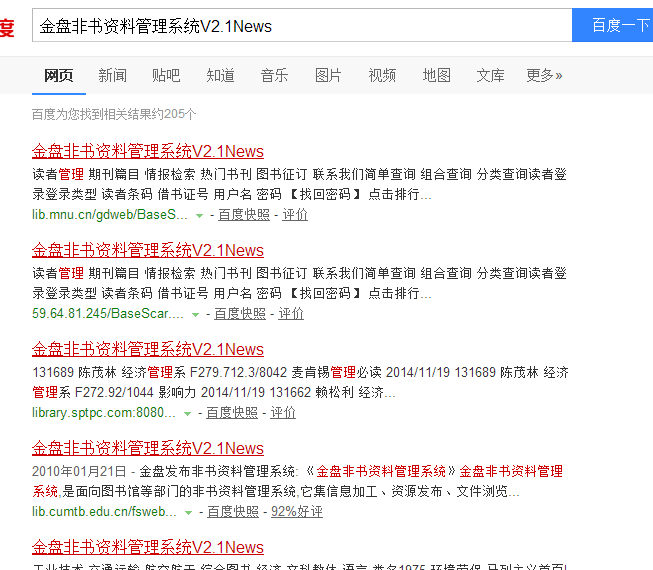The image size is (653, 570).
Task: Open the last result title at bottom
Action: pos(148,547)
